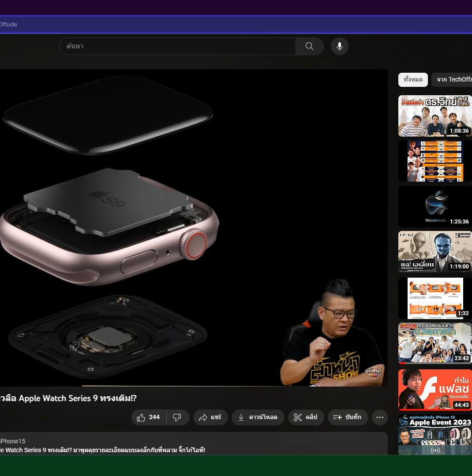Open more actions three-dot menu
Screen dimensions: 472x476
click(380, 417)
